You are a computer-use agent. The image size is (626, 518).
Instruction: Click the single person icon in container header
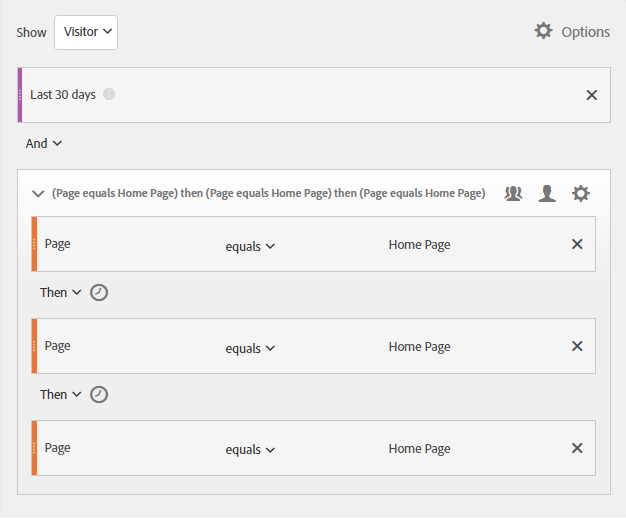tap(547, 194)
